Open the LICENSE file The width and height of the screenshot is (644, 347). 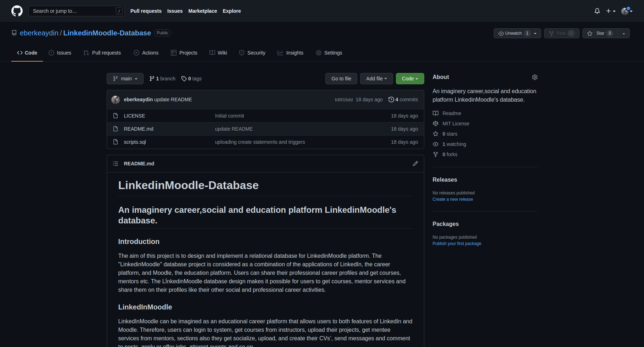pos(134,116)
